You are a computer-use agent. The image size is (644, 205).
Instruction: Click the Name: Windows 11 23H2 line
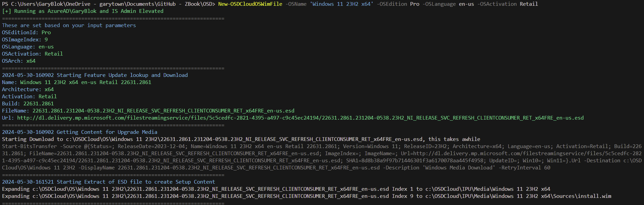(76, 82)
